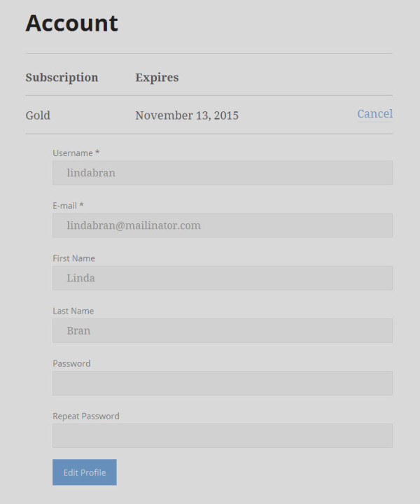Click the Repeat Password label
The width and height of the screenshot is (420, 504).
[x=85, y=416]
